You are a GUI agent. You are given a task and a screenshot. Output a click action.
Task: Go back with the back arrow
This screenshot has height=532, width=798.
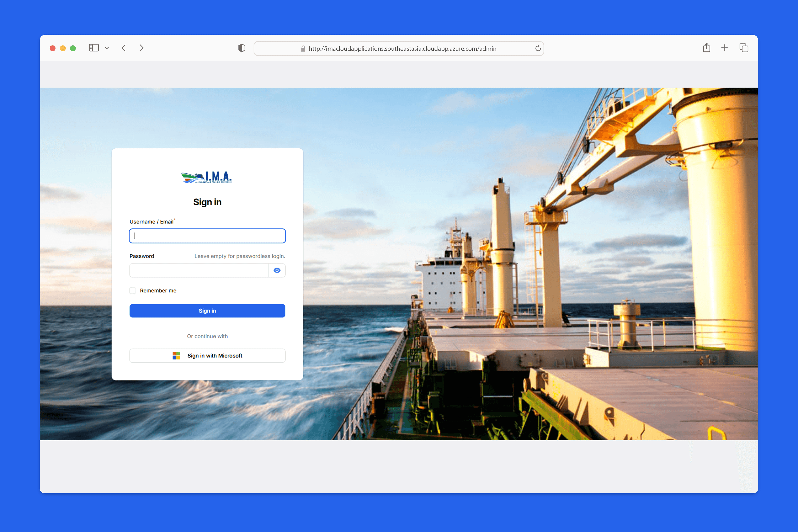click(x=124, y=48)
